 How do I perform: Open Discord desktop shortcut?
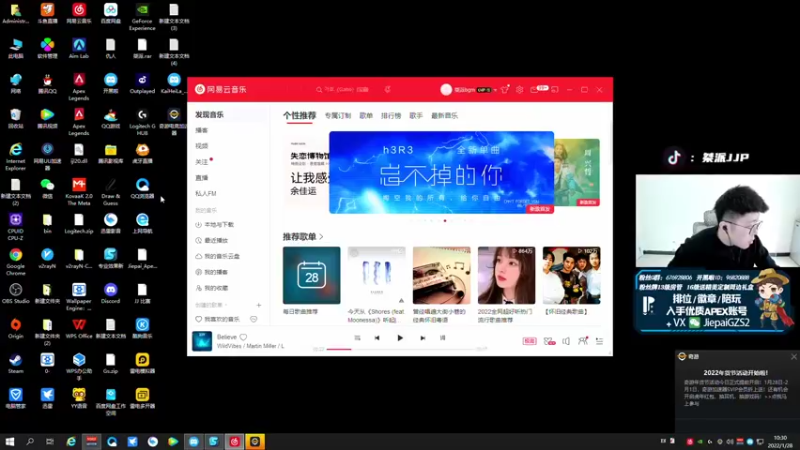110,294
